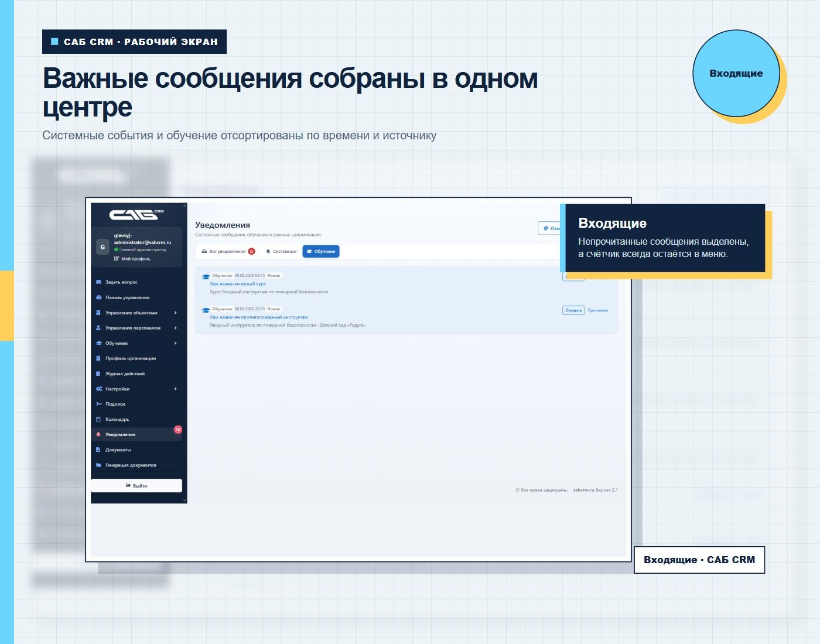820x644 pixels.
Task: Click the edit icon beside Мой профиль
Action: pos(117,259)
